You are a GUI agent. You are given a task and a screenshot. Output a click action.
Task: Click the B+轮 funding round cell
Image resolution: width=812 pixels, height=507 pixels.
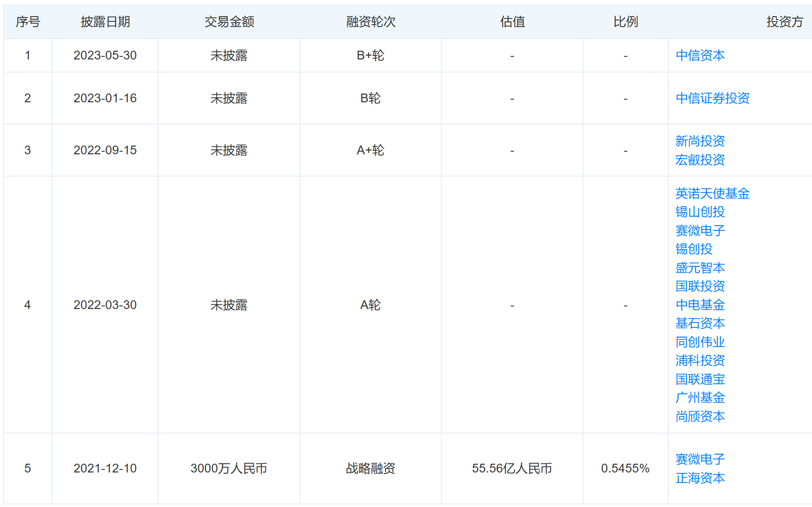pos(371,56)
